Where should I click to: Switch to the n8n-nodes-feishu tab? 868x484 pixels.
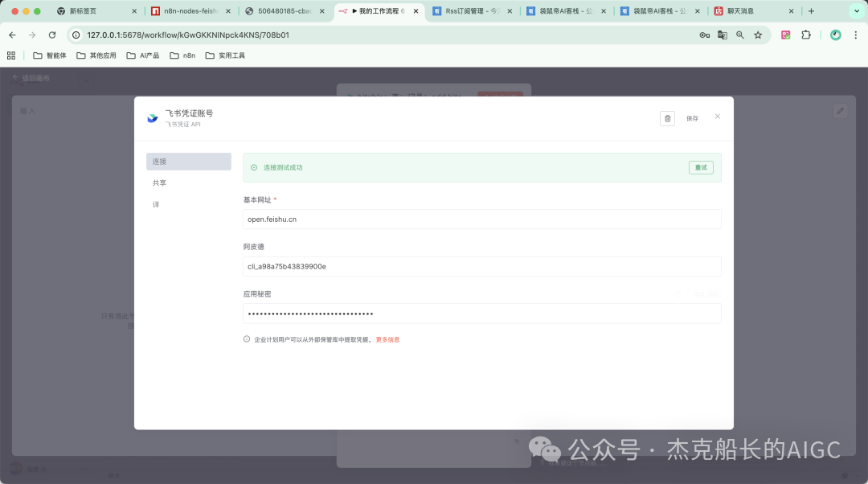click(191, 11)
